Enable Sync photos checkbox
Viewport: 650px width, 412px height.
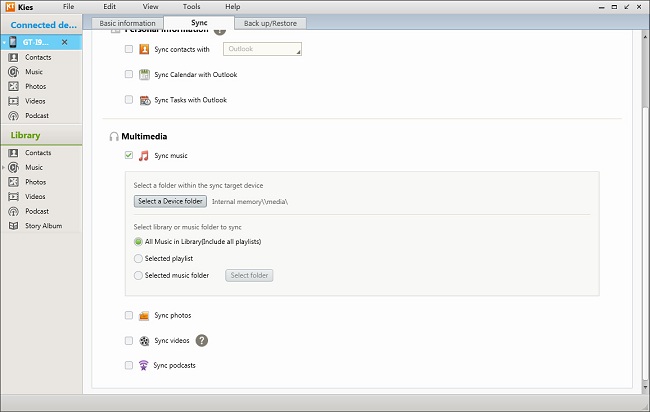pos(129,315)
